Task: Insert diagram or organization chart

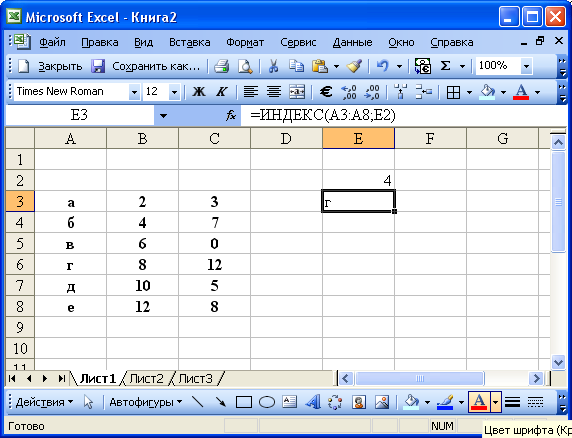Action: click(335, 402)
